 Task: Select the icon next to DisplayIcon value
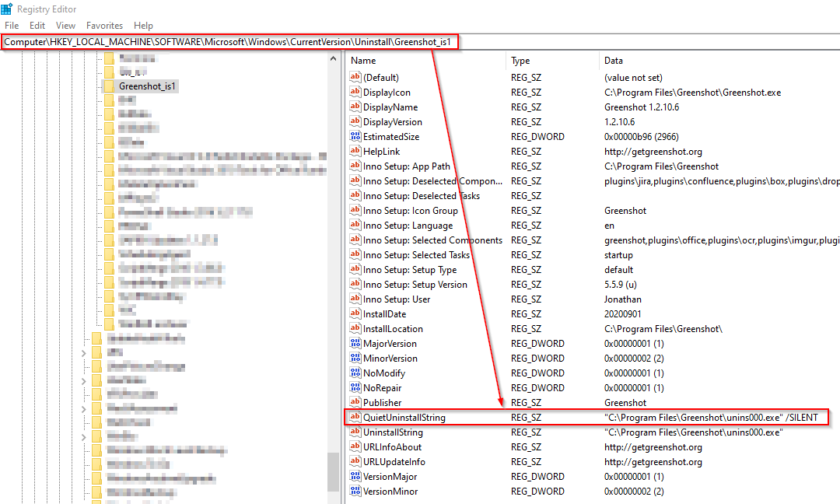tap(355, 92)
